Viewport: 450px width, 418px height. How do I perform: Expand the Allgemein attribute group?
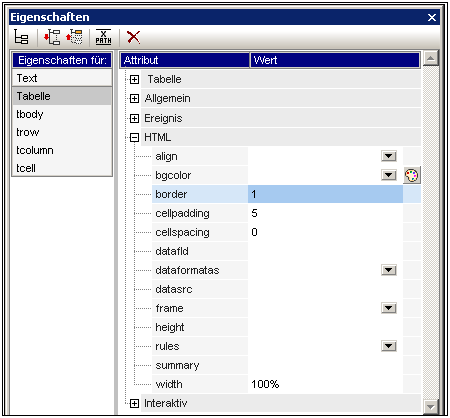[134, 98]
